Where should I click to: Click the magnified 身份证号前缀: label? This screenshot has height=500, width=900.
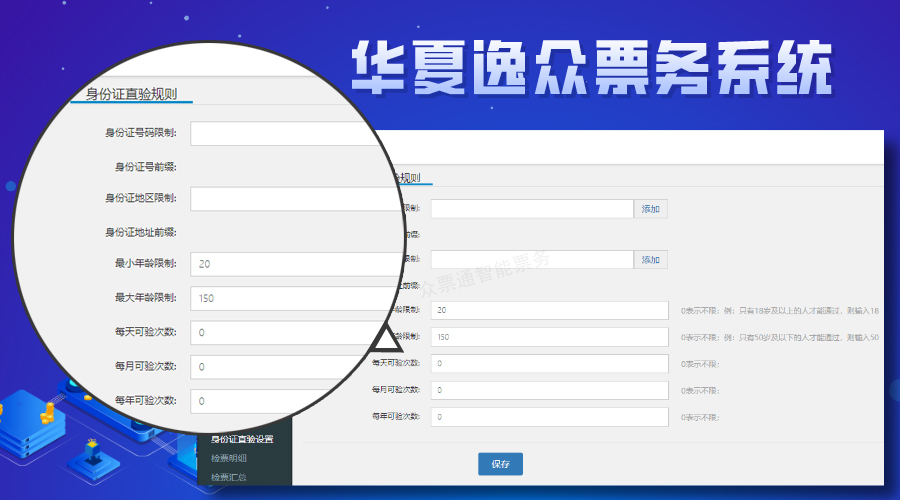click(x=145, y=167)
